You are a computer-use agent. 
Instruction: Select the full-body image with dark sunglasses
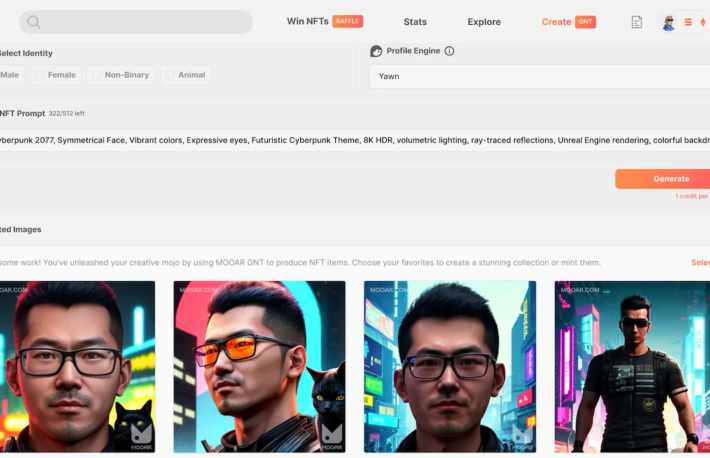[632, 366]
